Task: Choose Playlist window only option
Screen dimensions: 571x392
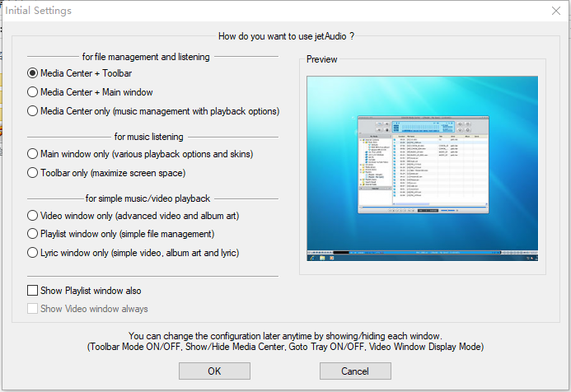Action: click(x=33, y=234)
